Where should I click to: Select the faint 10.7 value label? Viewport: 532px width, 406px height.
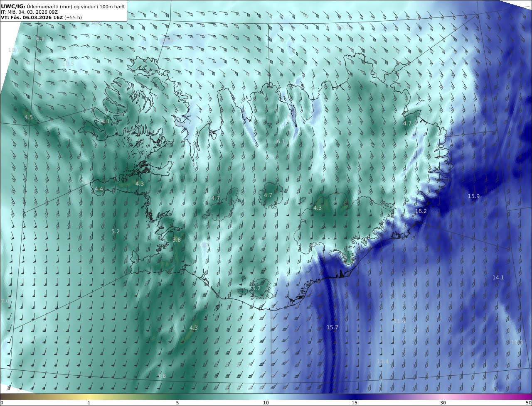(x=14, y=50)
